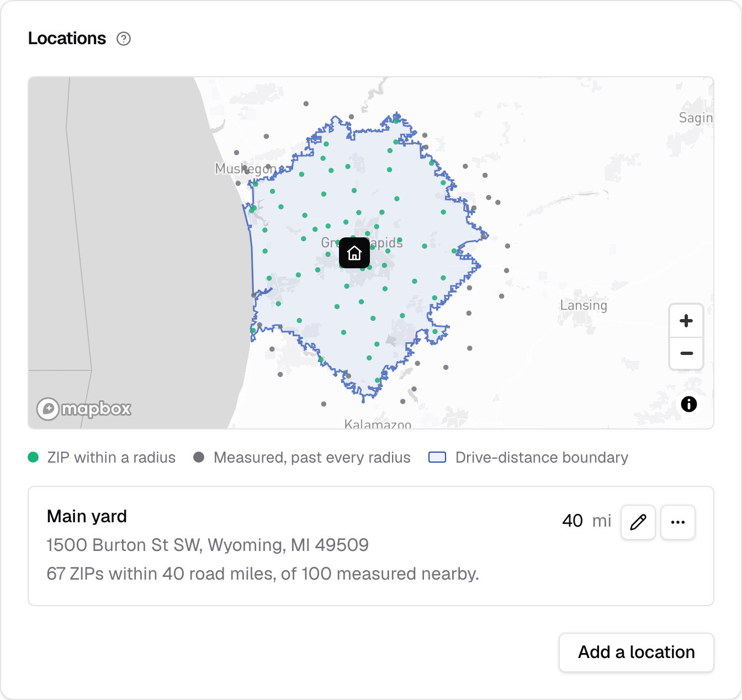
Task: Edit Main yard radius with pencil icon
Action: (638, 522)
